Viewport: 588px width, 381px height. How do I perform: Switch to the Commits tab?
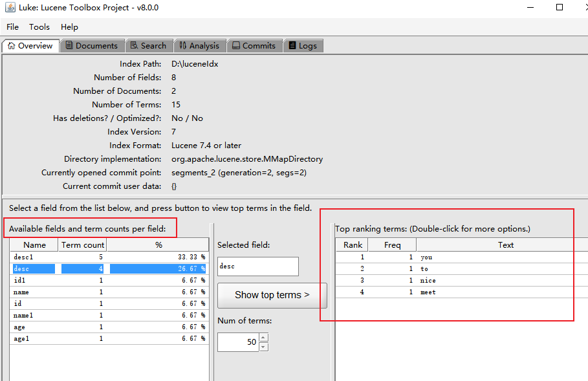(x=254, y=46)
